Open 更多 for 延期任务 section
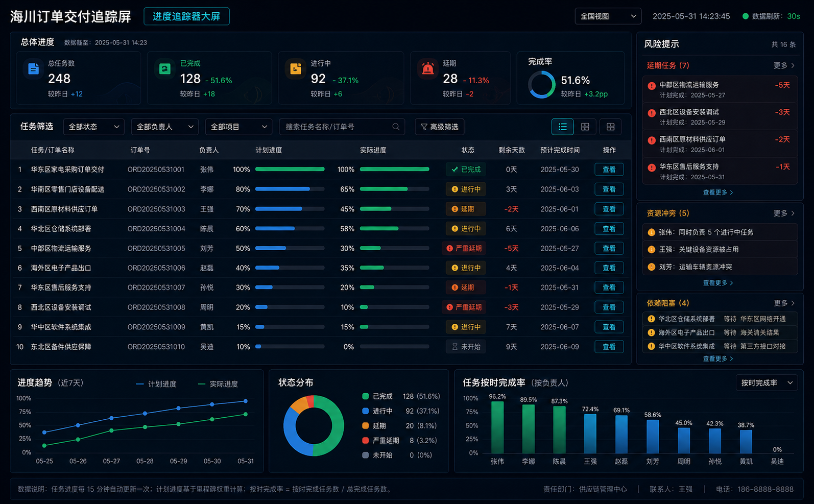This screenshot has width=814, height=504. (x=784, y=65)
